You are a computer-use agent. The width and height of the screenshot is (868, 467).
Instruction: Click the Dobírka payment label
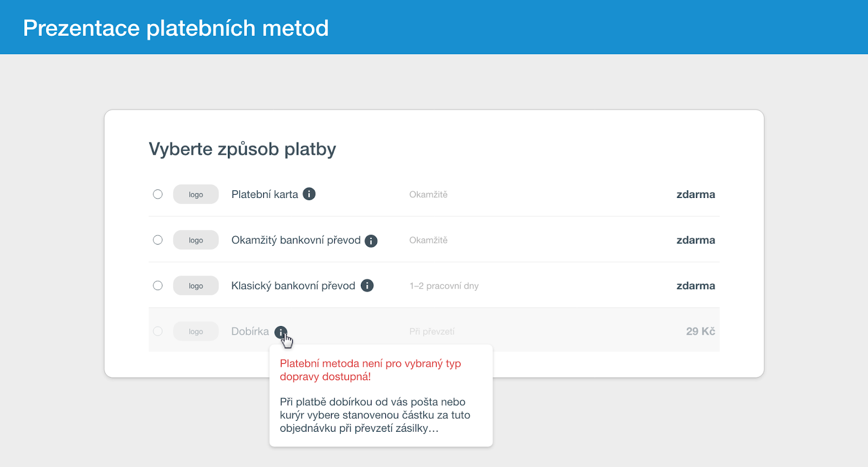coord(250,331)
